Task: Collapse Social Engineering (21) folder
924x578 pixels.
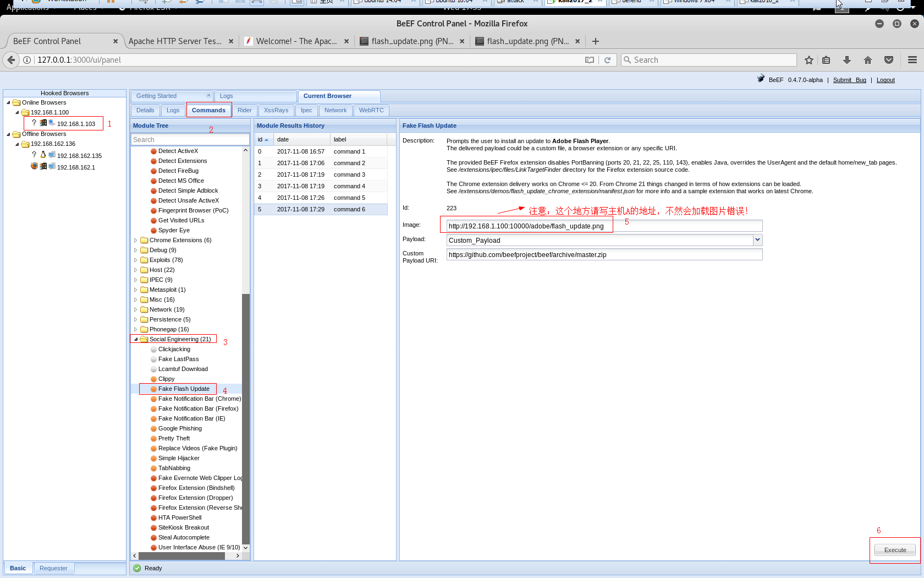Action: (x=136, y=339)
